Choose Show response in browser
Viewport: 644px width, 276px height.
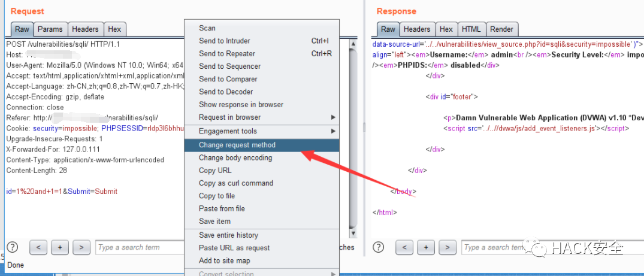262,104
